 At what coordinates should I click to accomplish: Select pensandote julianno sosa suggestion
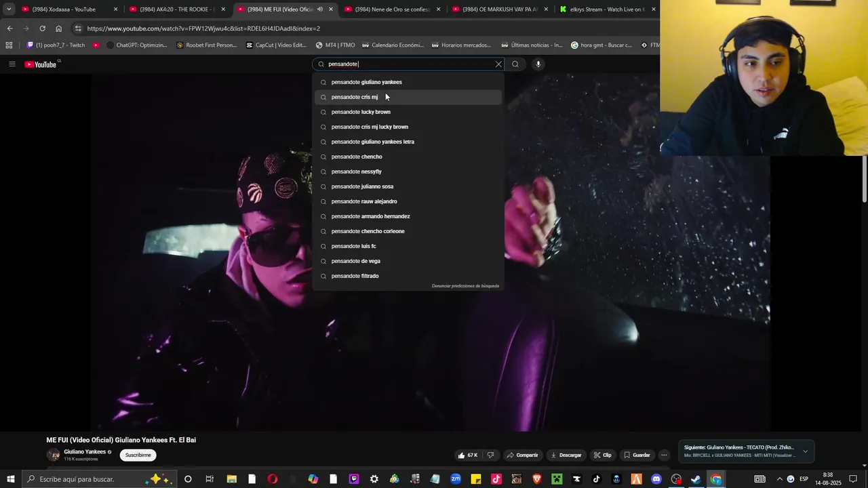coord(408,186)
